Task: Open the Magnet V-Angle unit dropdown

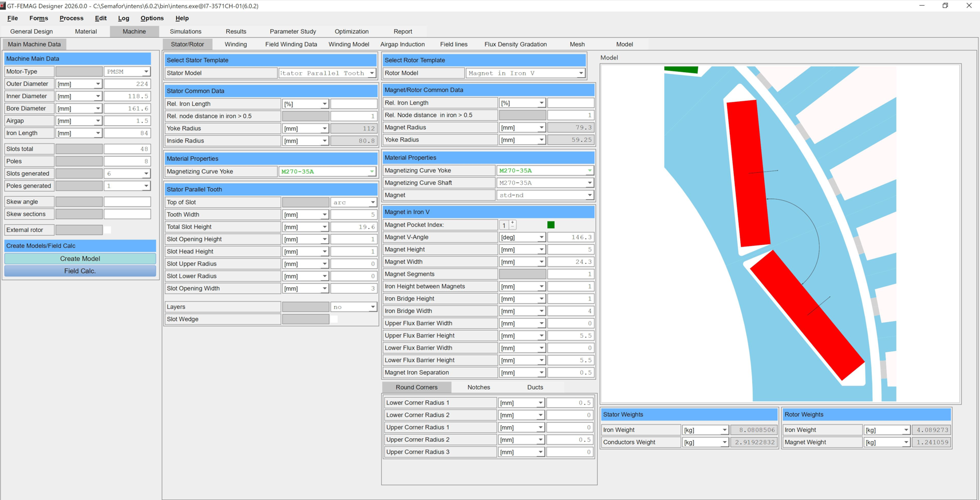Action: click(x=541, y=237)
